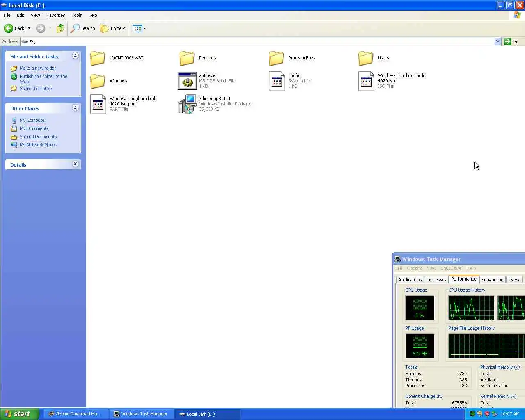
Task: Open the View menu in Explorer
Action: click(x=35, y=15)
